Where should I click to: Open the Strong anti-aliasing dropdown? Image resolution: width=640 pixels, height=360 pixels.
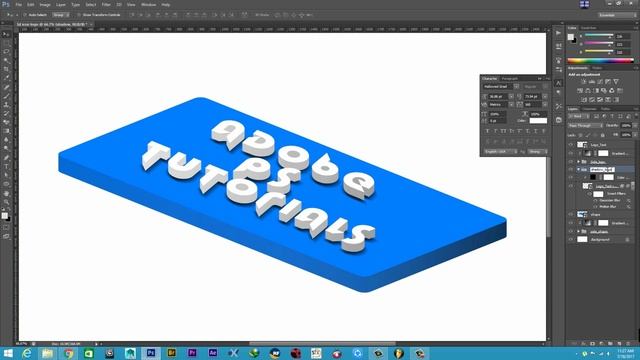pyautogui.click(x=537, y=151)
